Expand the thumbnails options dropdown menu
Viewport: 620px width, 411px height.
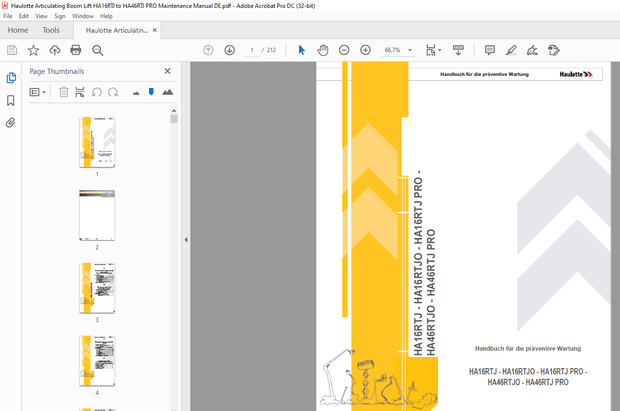point(39,92)
